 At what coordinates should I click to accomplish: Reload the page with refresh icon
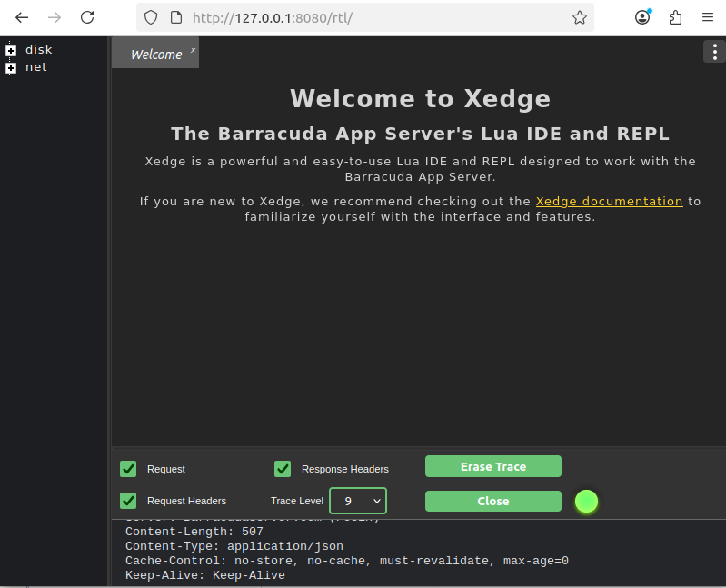(x=87, y=17)
